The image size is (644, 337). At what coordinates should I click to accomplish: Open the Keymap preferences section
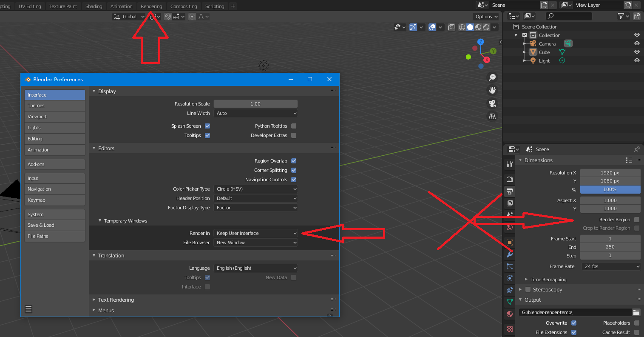pyautogui.click(x=55, y=200)
